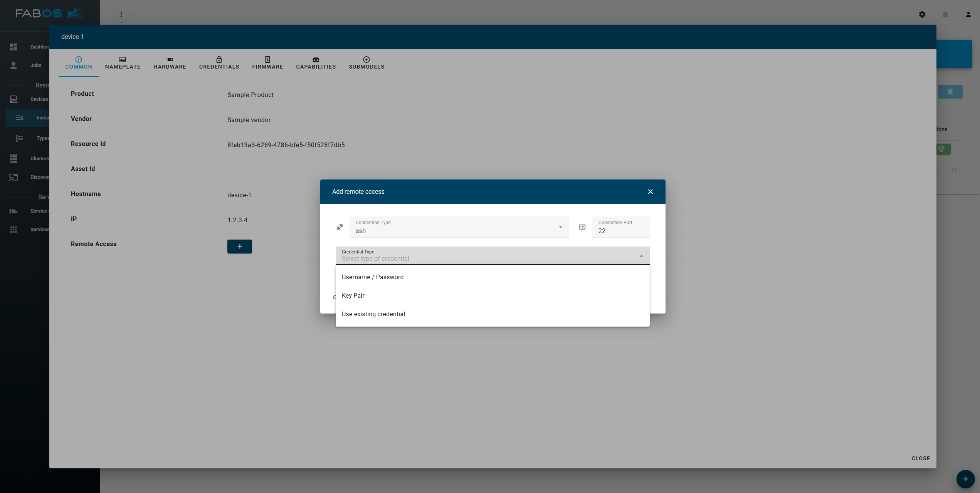Click CLOSE on the device-1 detail view
This screenshot has height=493, width=980.
920,458
